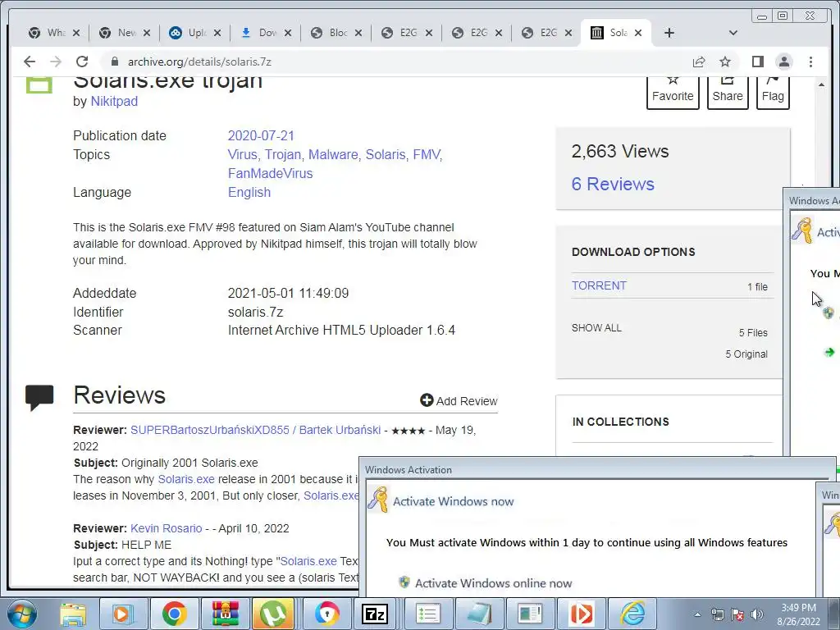840x630 pixels.
Task: Close the 'Sola' active tab
Action: point(638,33)
